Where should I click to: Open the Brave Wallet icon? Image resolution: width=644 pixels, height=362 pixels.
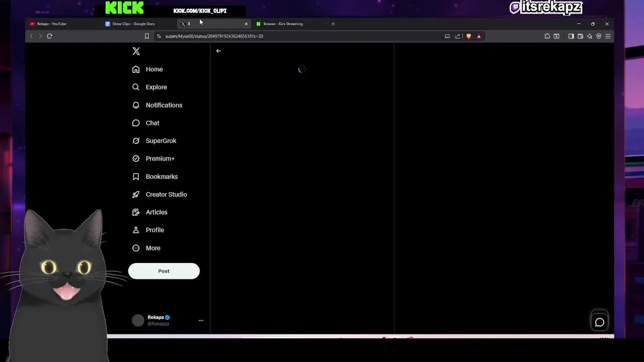pos(580,36)
